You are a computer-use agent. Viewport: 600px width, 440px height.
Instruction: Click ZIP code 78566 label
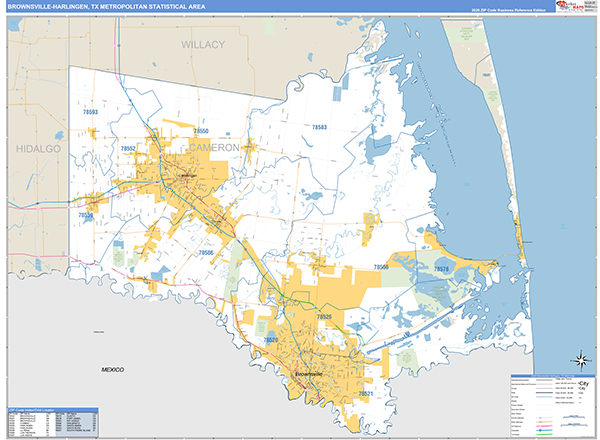pyautogui.click(x=381, y=268)
